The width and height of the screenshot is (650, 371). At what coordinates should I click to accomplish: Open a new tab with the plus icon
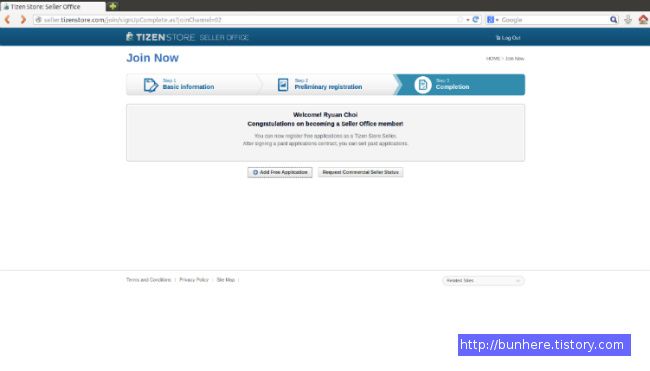click(112, 6)
